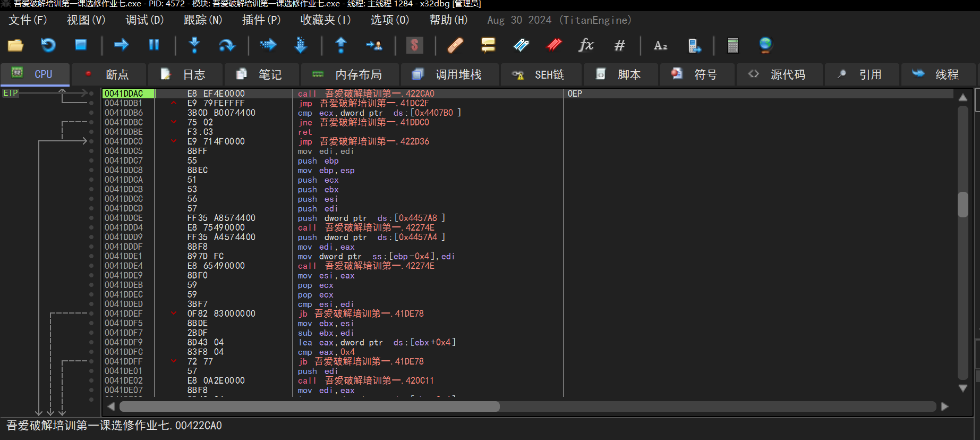Image resolution: width=980 pixels, height=440 pixels.
Task: Switch to the CPU tab
Action: (x=35, y=74)
